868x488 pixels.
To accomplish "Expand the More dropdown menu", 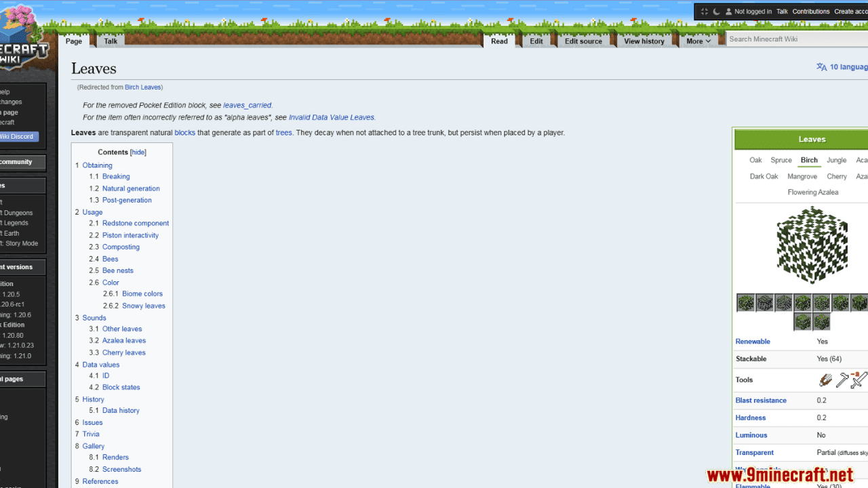I will tap(698, 41).
